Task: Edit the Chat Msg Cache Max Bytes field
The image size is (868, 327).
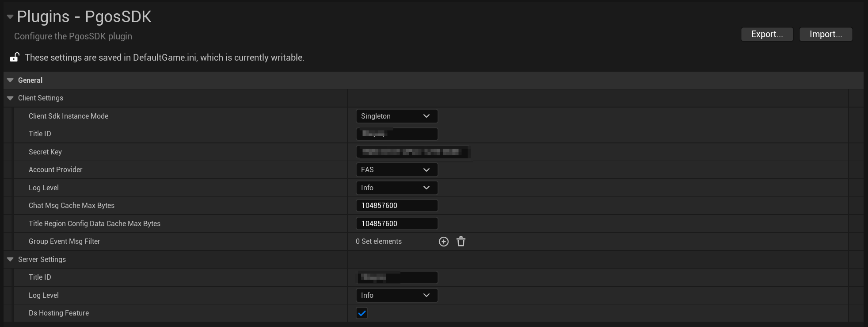Action: pyautogui.click(x=397, y=205)
